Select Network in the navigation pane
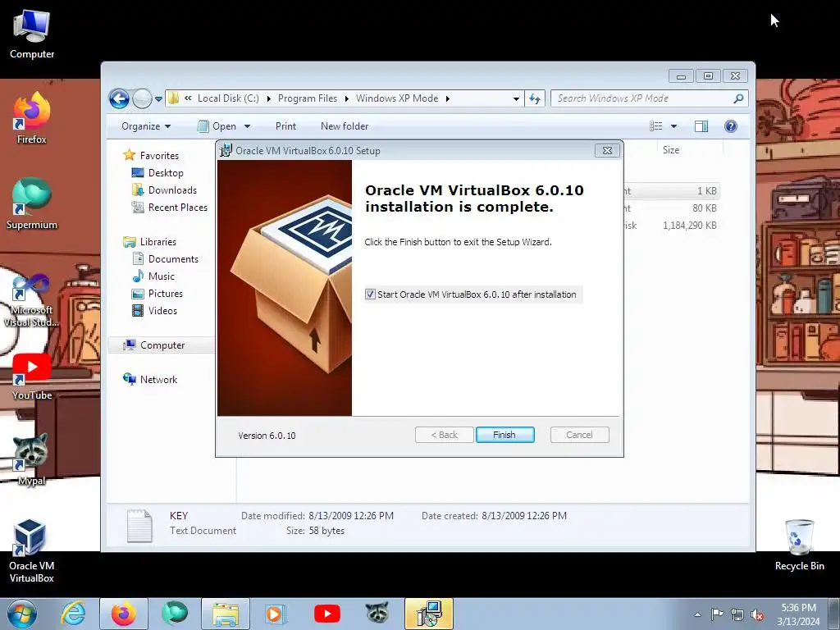Image resolution: width=840 pixels, height=630 pixels. pos(158,379)
